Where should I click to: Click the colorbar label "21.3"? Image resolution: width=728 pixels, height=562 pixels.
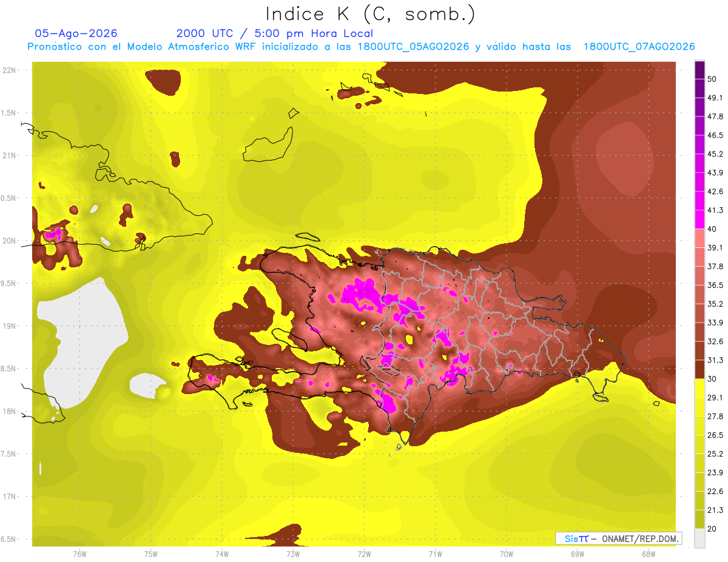click(x=715, y=510)
